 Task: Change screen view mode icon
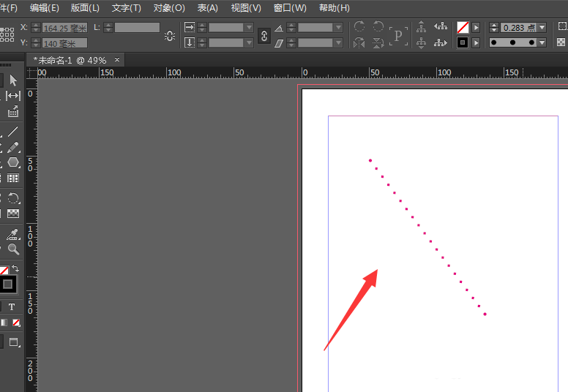14,342
